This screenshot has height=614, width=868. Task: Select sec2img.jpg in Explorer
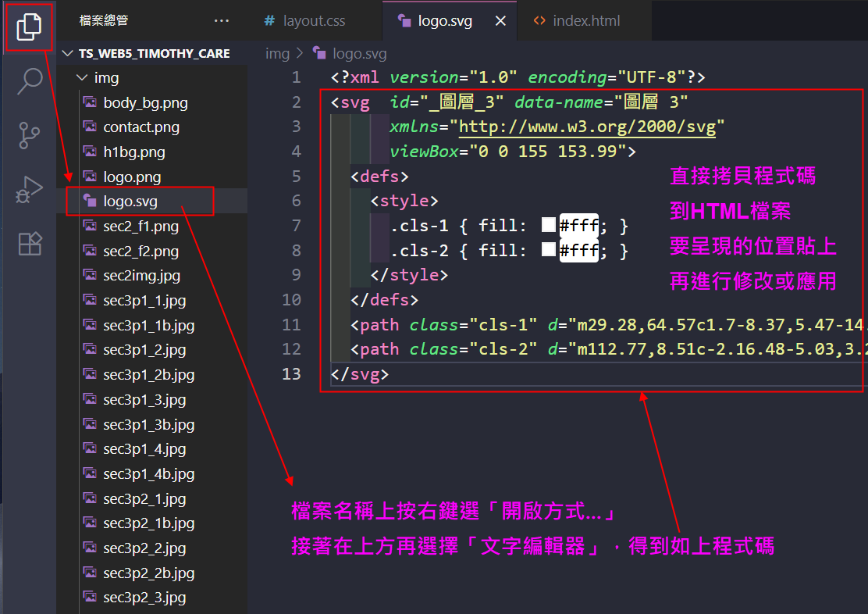coord(141,276)
